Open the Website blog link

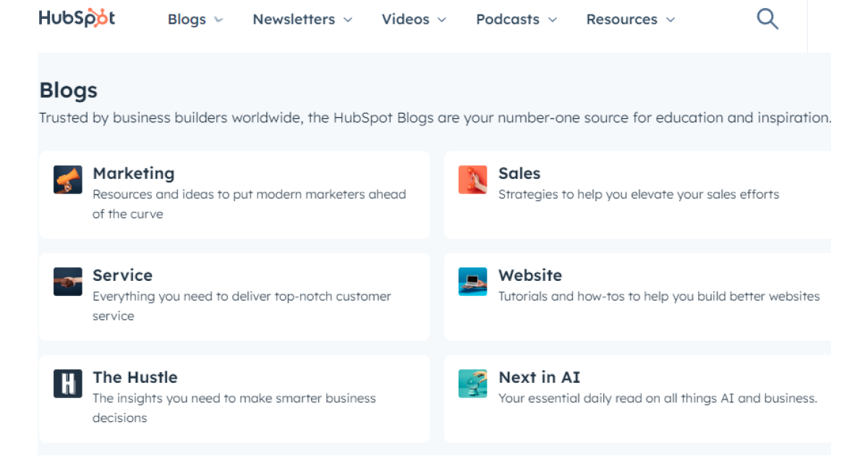click(530, 276)
